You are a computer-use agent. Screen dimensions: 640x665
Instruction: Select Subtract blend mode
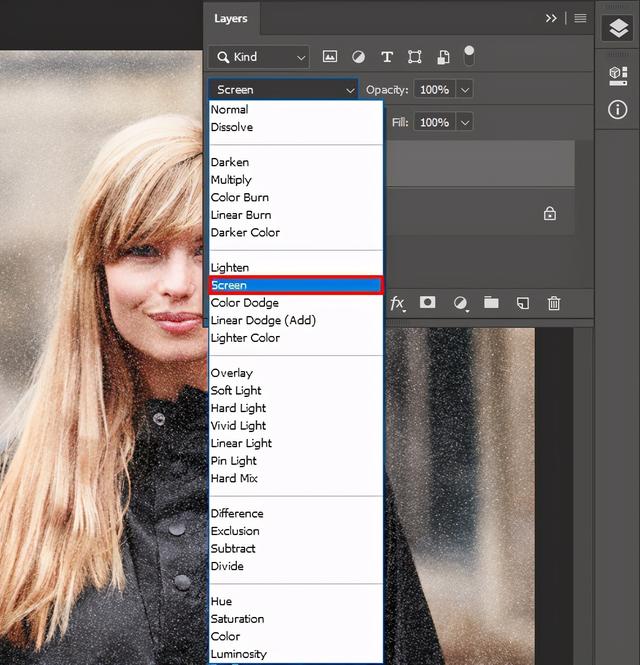point(296,548)
